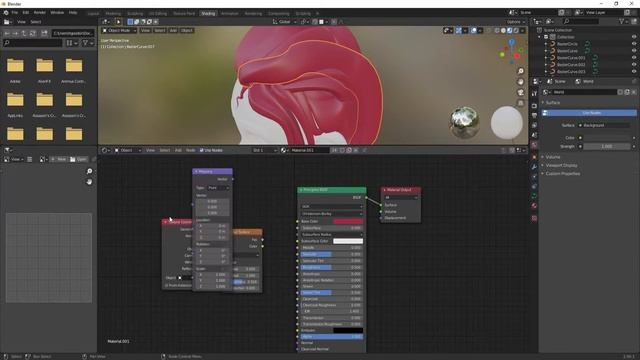Viewport: 640px width, 360px height.
Task: Click the pan hand icon in 3D viewport
Action: point(521,82)
